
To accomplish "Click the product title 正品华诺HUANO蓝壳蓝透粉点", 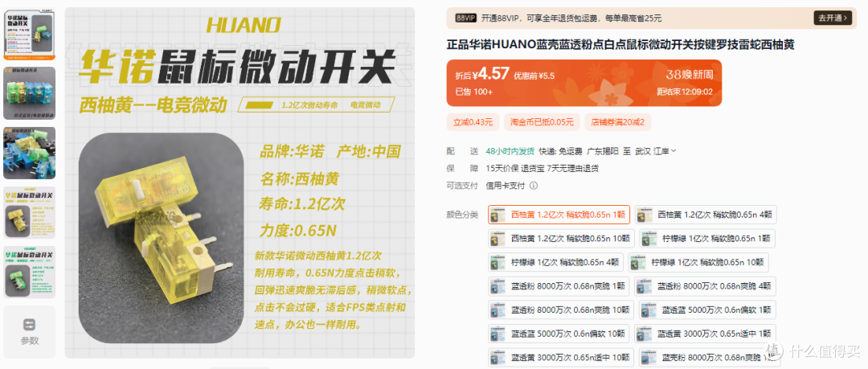I will 620,44.
